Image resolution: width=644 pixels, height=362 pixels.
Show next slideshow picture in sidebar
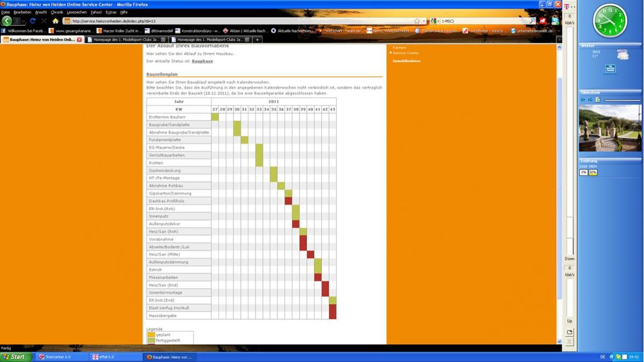590,100
